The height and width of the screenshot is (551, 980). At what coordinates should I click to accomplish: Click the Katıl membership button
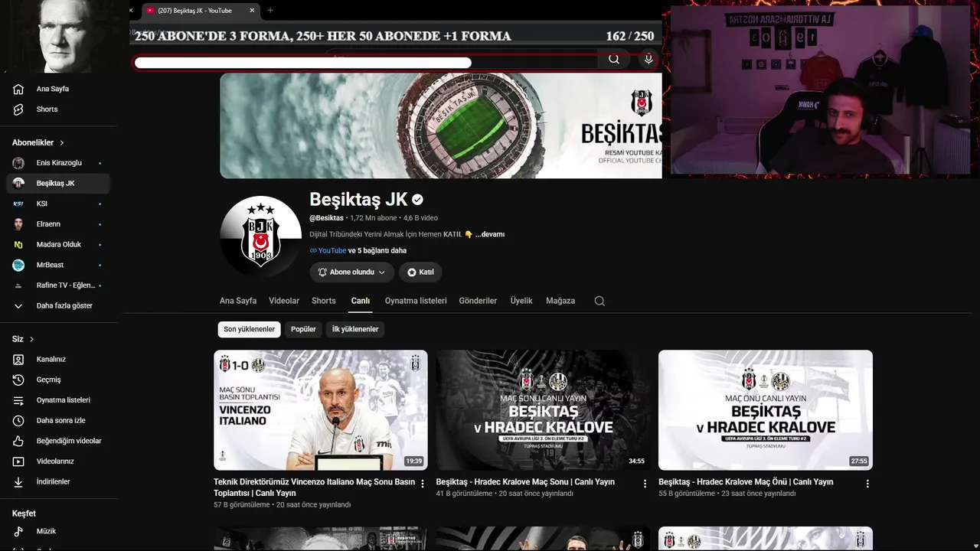[x=420, y=272]
